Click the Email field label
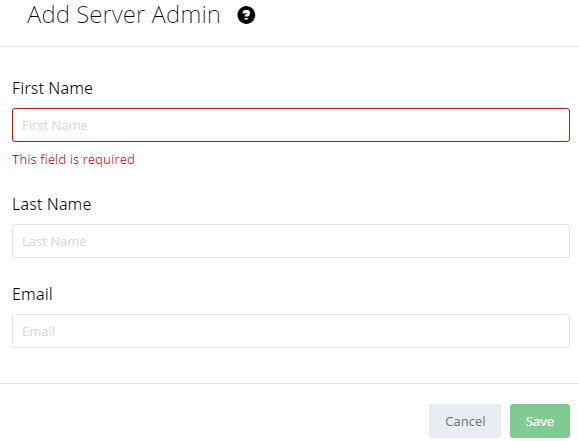The width and height of the screenshot is (579, 441). point(32,294)
